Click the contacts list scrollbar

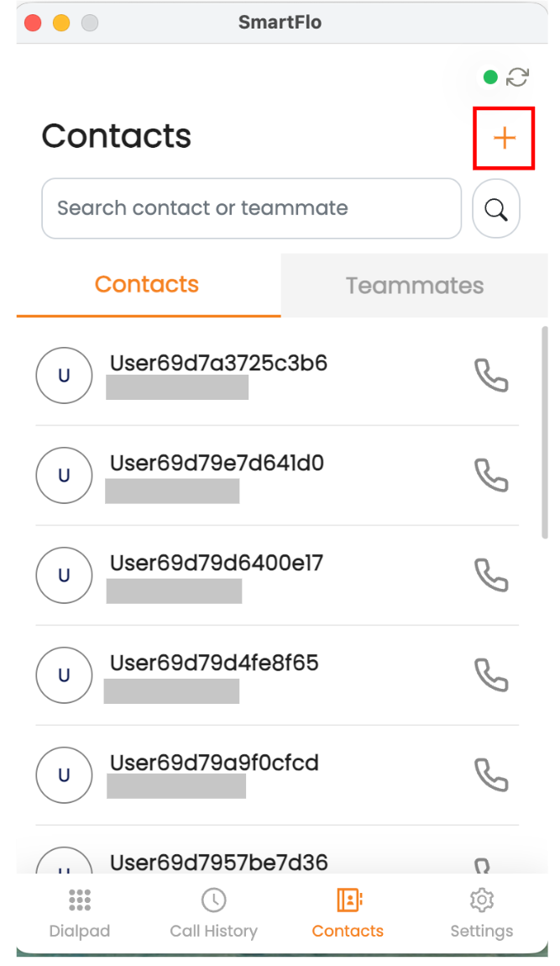545,433
